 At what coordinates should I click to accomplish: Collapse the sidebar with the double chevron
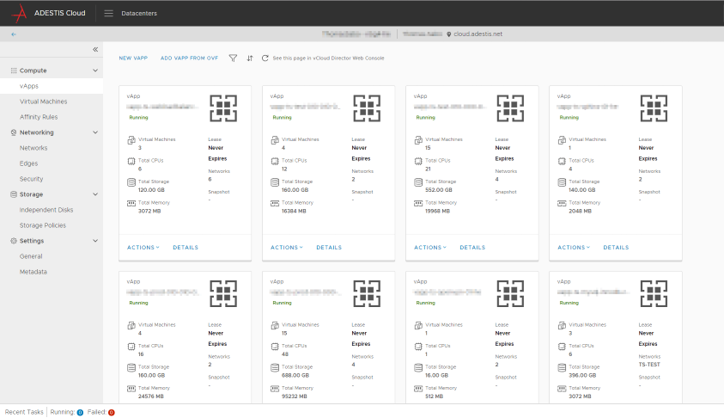(x=96, y=49)
